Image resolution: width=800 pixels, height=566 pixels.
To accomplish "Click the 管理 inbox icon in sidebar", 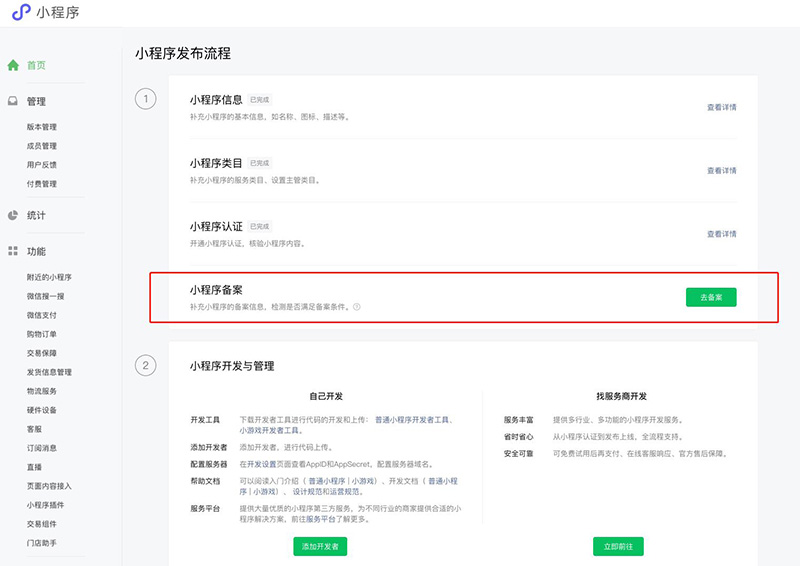I will [13, 101].
